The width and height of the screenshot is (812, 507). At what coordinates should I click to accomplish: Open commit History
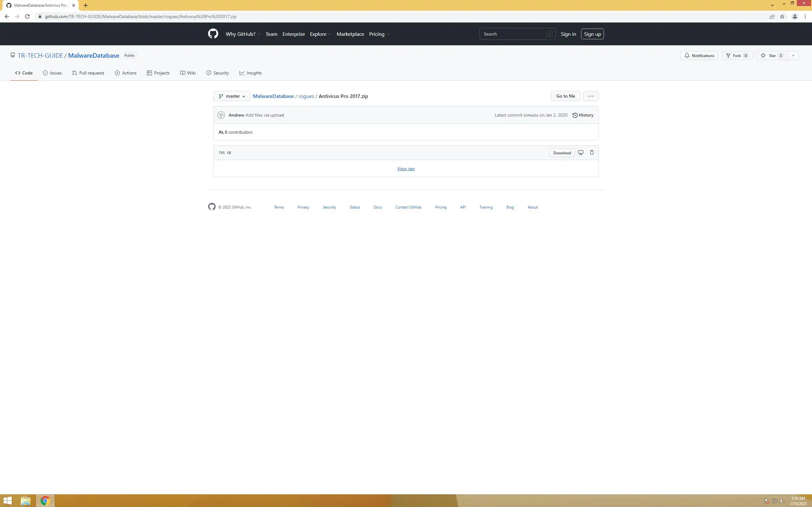[x=583, y=115]
